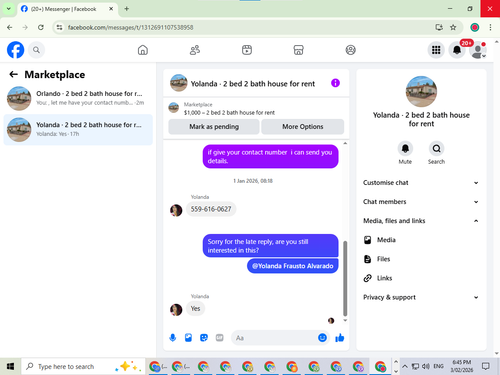Image resolution: width=500 pixels, height=375 pixels.
Task: Toggle conversation information purple icon
Action: coord(335,83)
